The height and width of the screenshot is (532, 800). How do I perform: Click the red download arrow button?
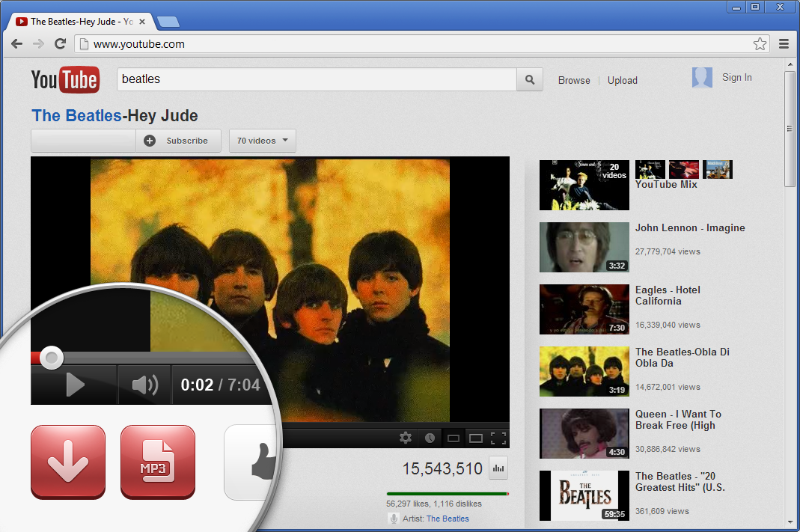[x=68, y=462]
